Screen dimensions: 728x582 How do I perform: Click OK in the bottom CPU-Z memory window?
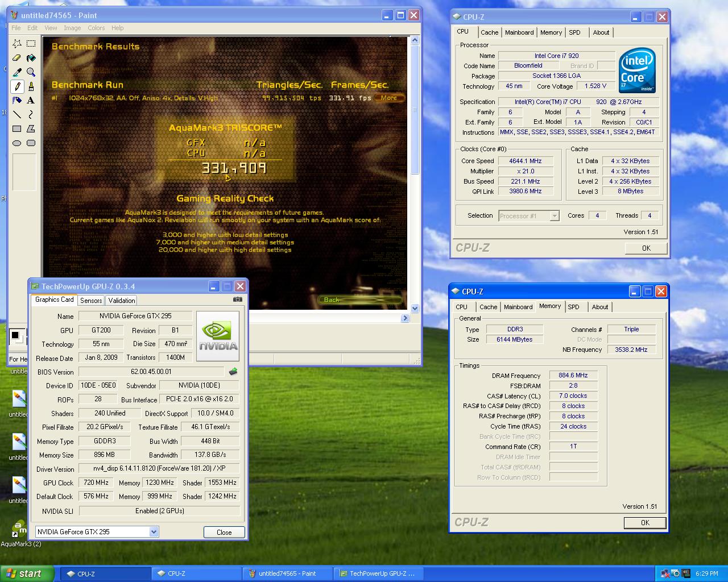click(645, 523)
